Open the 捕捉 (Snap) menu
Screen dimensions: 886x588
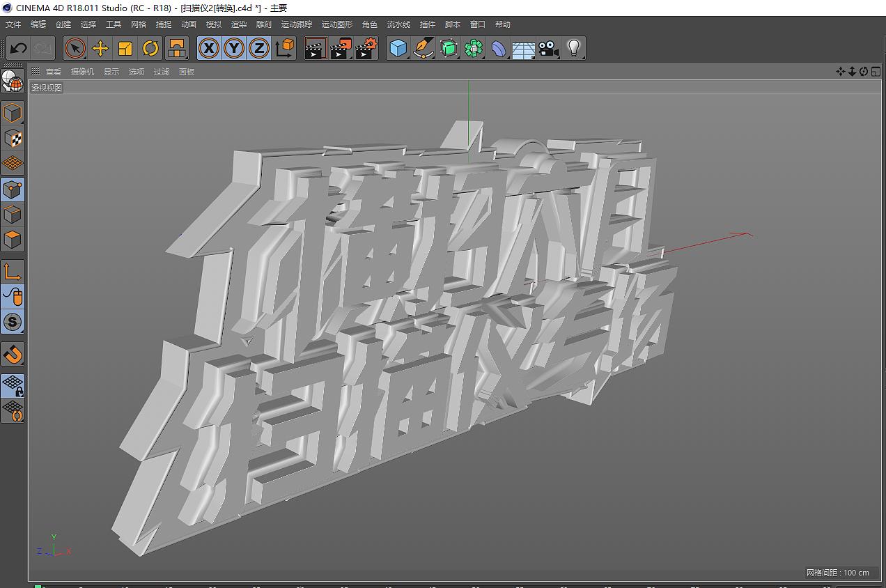pyautogui.click(x=164, y=24)
